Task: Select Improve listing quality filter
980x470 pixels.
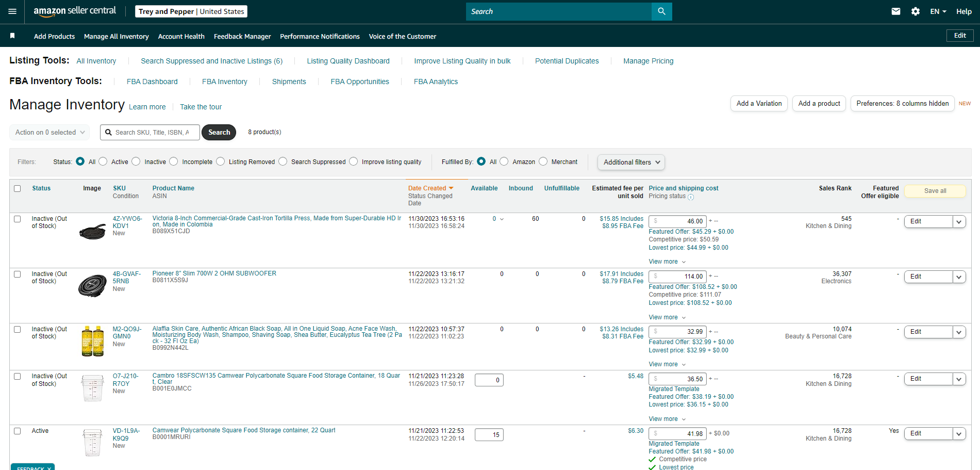Action: (354, 161)
